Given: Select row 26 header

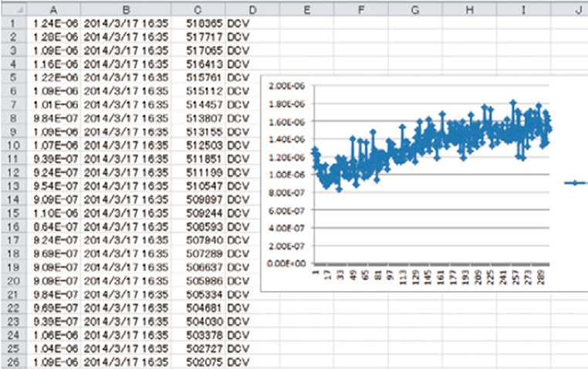Looking at the screenshot, I should click(13, 362).
